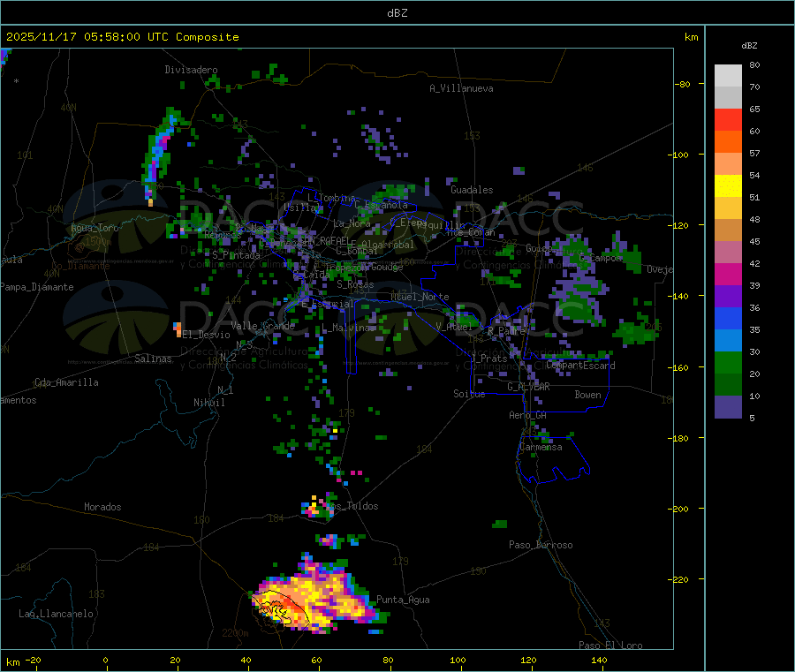Click the 80 value on the dBZ scale
The image size is (795, 672).
(x=754, y=64)
